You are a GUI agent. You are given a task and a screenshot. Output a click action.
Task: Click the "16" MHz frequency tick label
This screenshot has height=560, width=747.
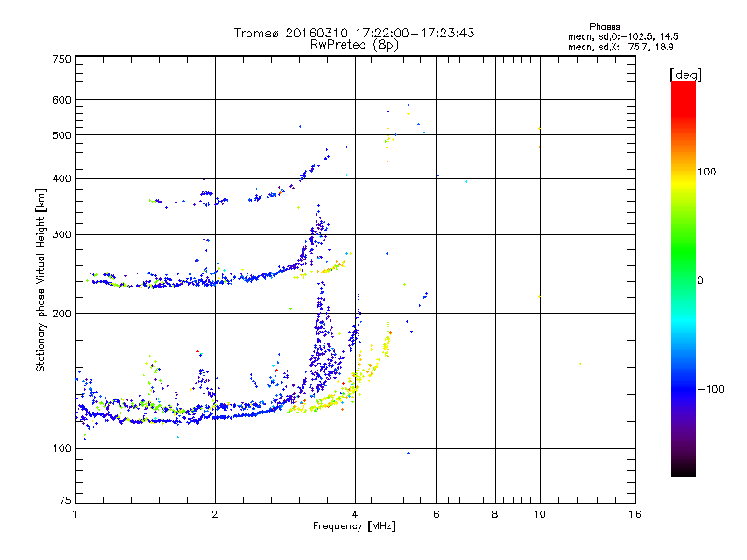(x=635, y=514)
